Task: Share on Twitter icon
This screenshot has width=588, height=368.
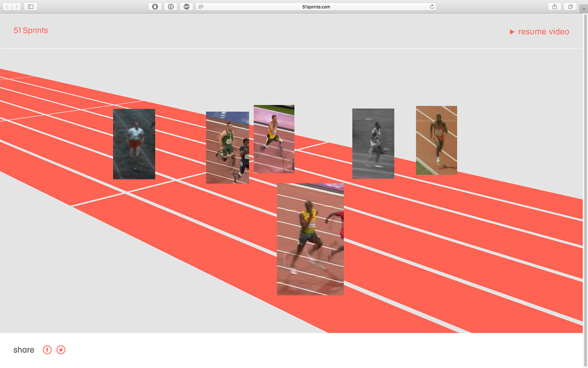Action: pyautogui.click(x=61, y=350)
